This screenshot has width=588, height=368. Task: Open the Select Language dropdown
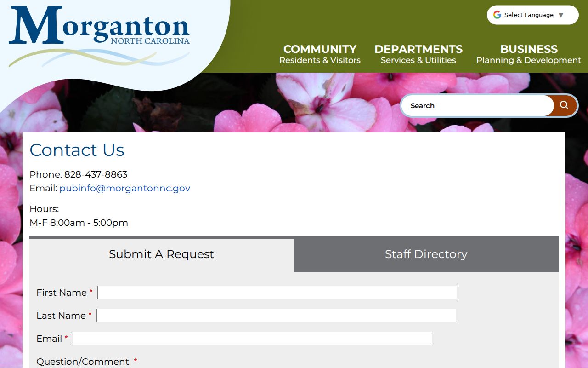533,15
